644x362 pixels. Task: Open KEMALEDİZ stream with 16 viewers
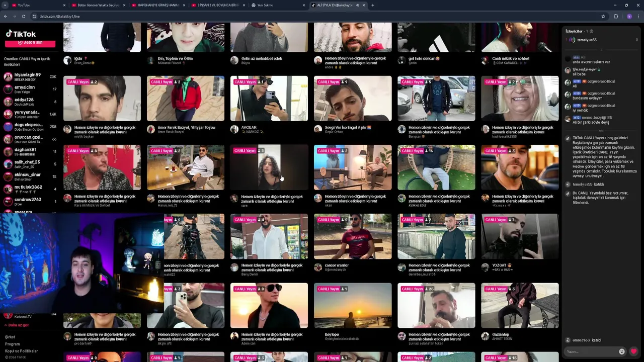(x=436, y=167)
